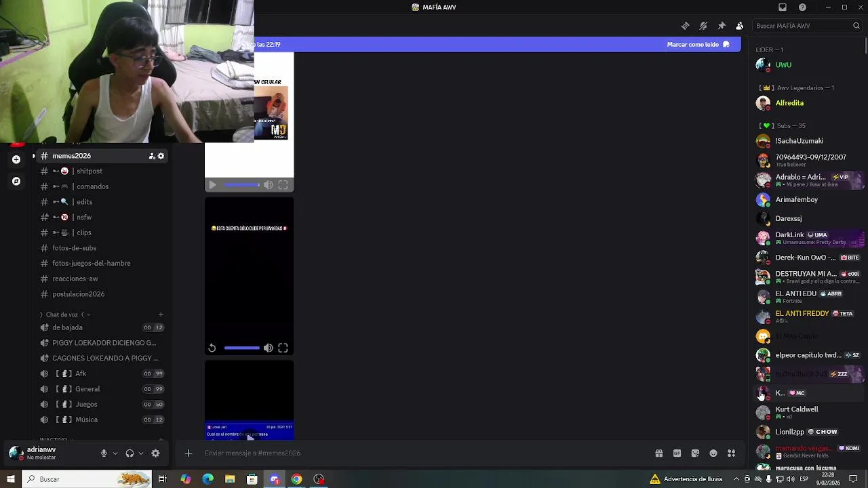The image size is (868, 488).
Task: Join the Juegos voice channel
Action: [102, 405]
